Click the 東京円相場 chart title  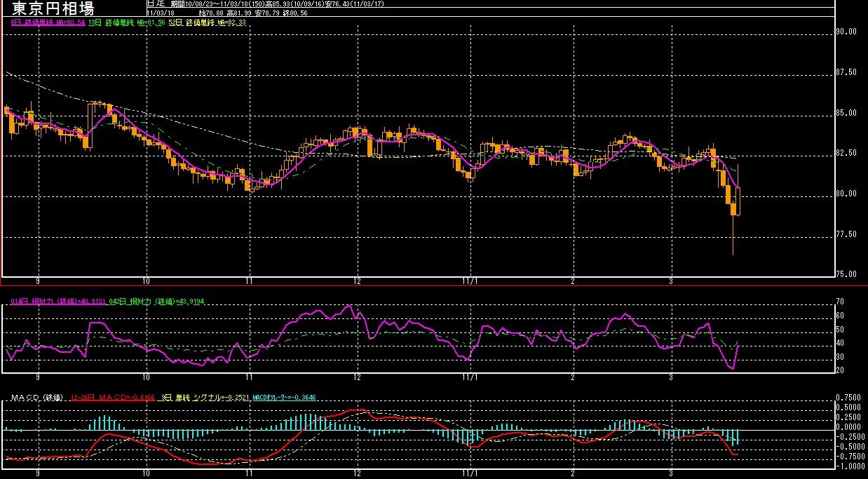tap(53, 8)
